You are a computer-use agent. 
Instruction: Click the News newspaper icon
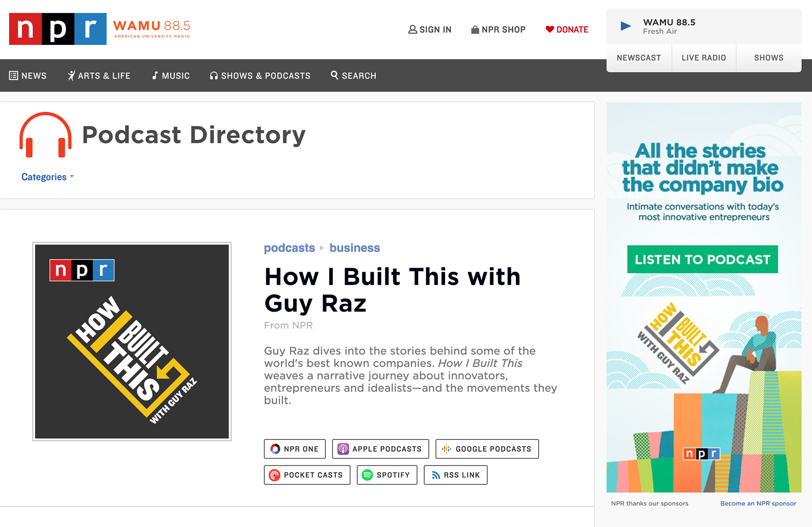point(14,75)
